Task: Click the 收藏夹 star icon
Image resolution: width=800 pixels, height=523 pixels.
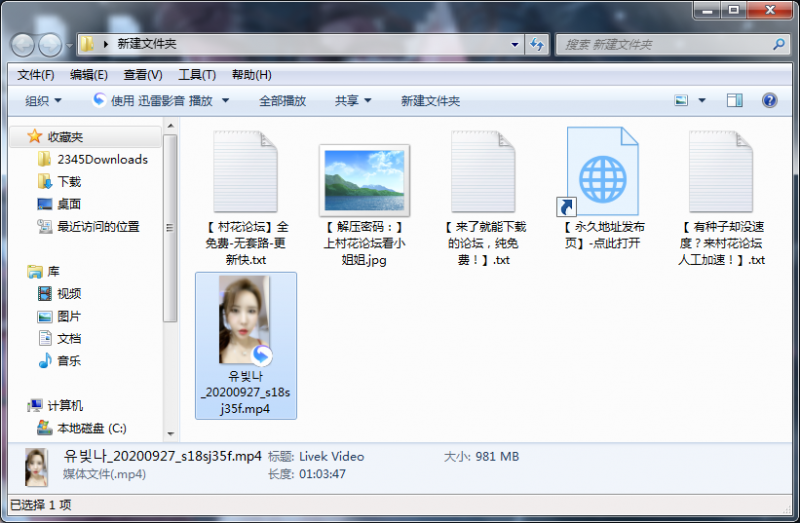Action: click(x=34, y=136)
